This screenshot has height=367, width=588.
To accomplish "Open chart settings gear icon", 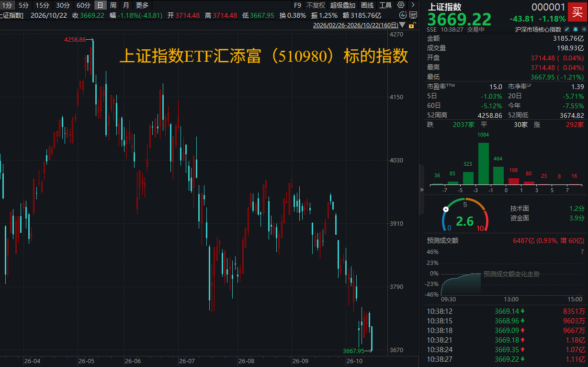I will [400, 5].
